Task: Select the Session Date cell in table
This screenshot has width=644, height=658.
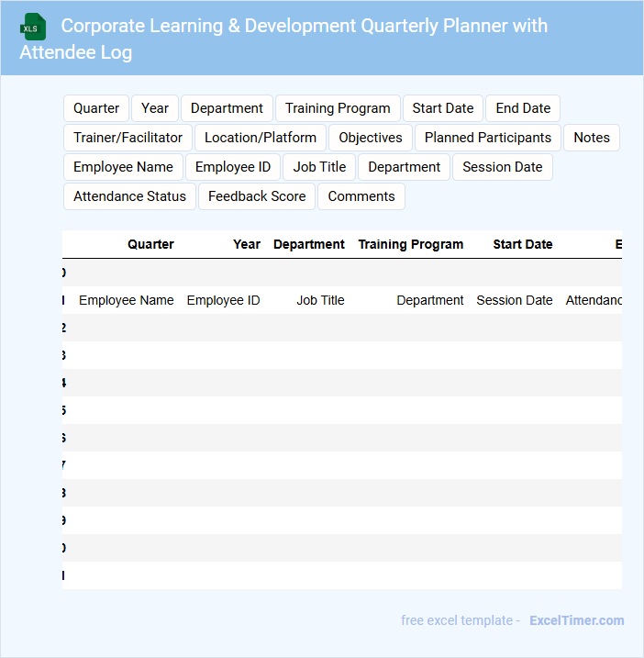Action: point(515,300)
